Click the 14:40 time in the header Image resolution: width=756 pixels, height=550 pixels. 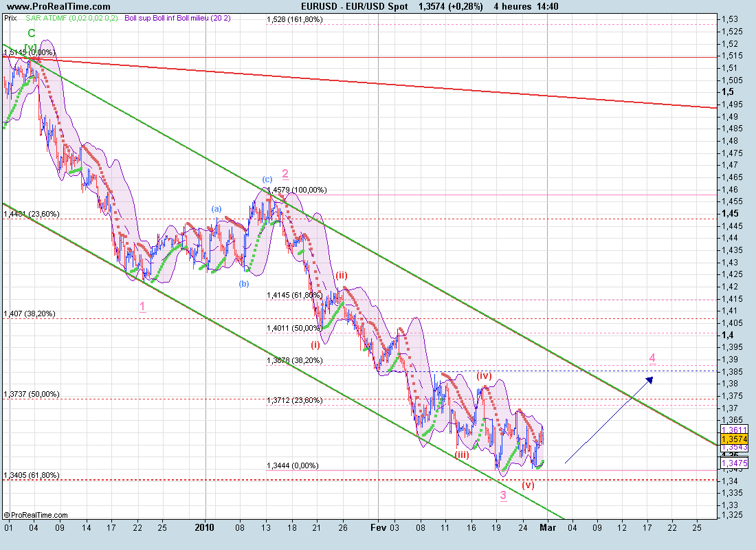(547, 7)
